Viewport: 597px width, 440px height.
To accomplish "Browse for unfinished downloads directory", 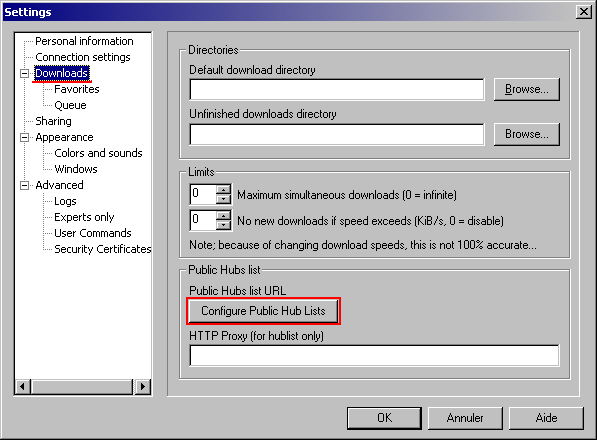I will click(x=527, y=134).
